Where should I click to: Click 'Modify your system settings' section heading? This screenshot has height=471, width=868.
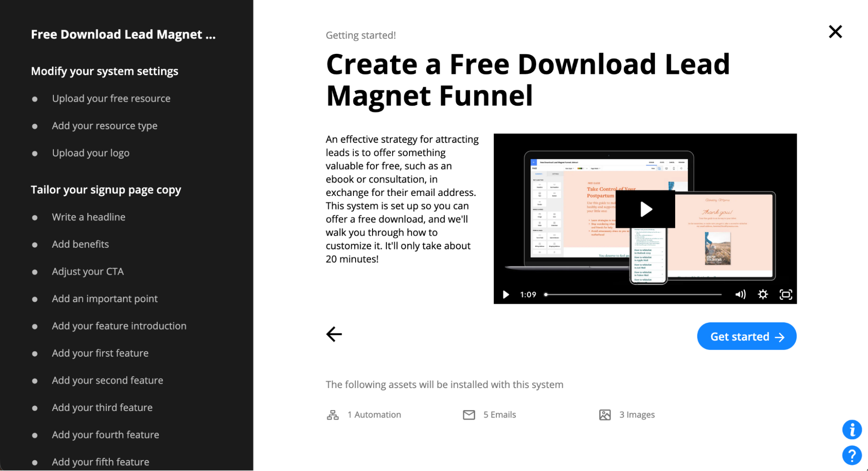(x=105, y=71)
